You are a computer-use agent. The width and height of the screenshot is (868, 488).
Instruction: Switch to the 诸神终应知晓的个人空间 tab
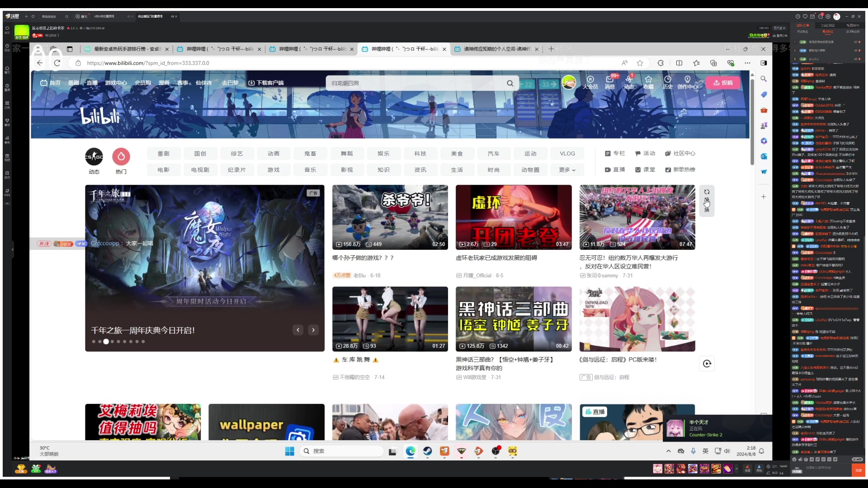(x=497, y=49)
